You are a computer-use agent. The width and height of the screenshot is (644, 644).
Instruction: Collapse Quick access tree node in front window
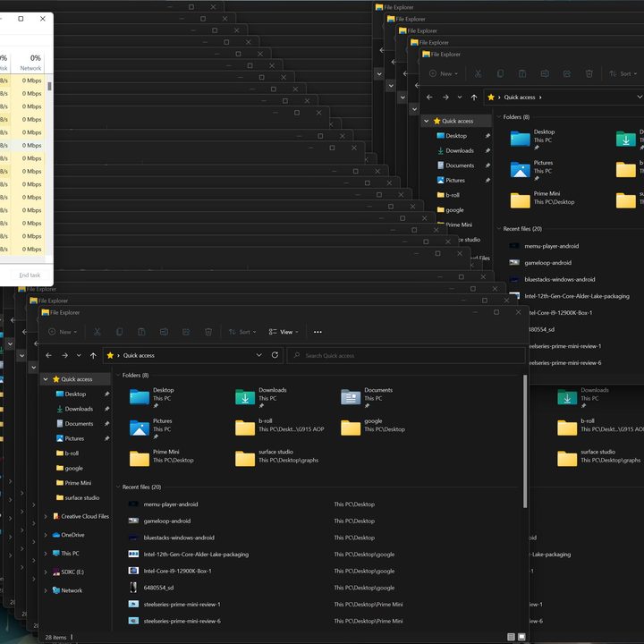[x=46, y=379]
